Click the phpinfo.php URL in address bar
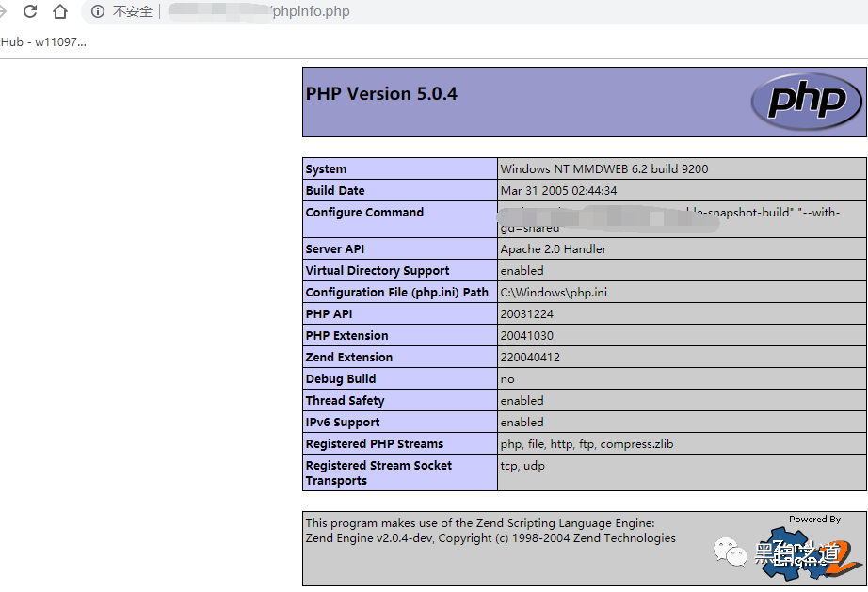Viewport: 868px width, 592px height. point(310,11)
